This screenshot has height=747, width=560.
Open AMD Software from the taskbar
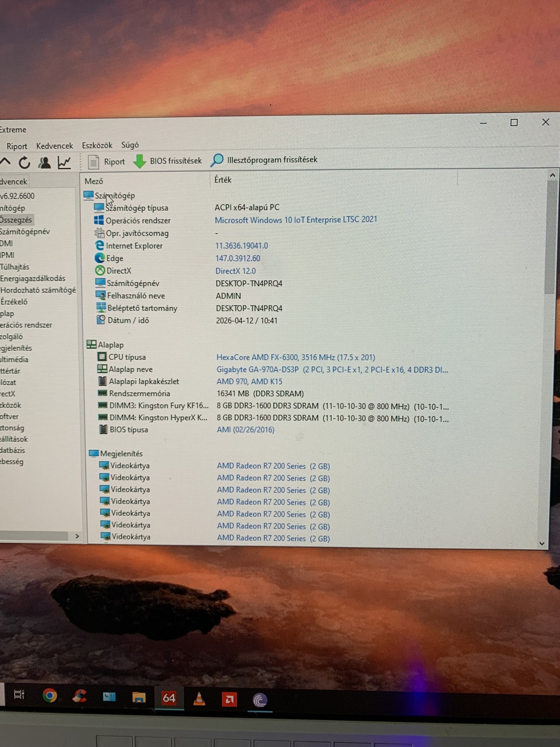pos(230,699)
